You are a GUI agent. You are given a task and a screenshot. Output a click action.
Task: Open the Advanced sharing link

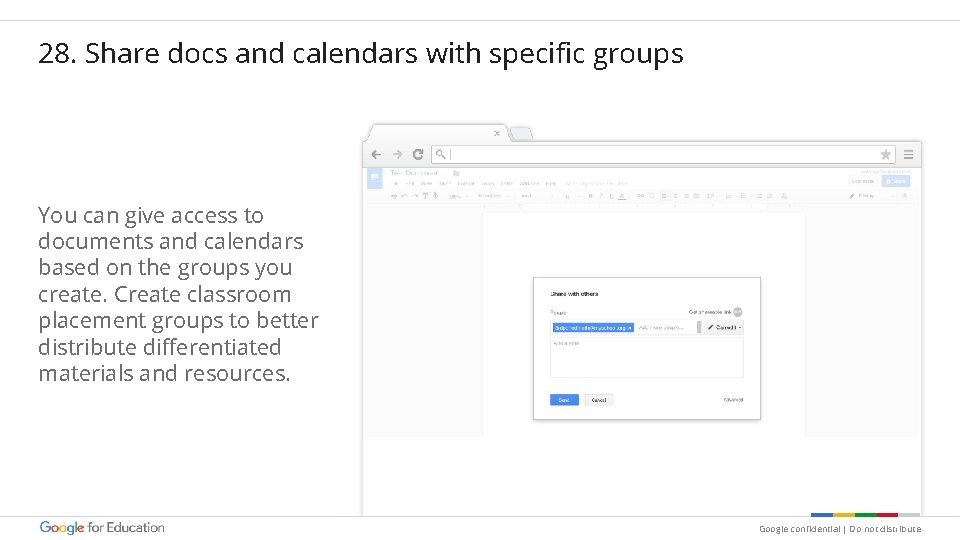tap(733, 400)
